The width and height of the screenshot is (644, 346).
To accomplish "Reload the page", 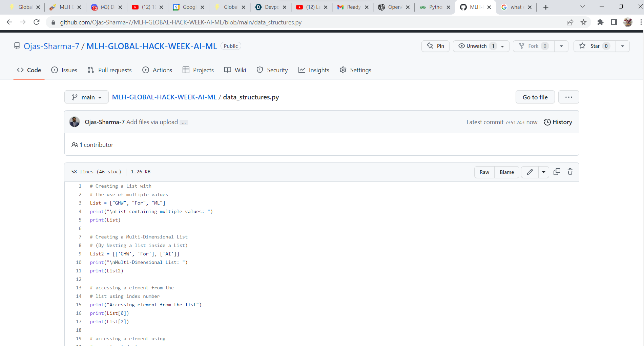I will [37, 22].
